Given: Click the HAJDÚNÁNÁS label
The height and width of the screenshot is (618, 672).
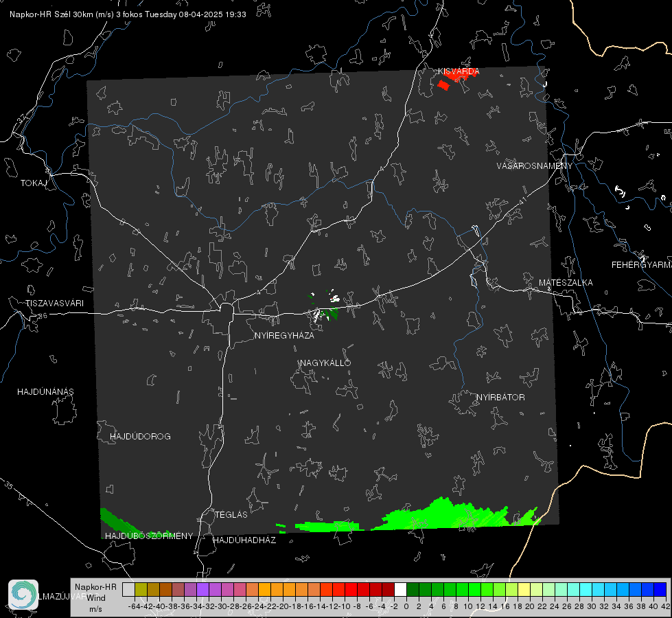Looking at the screenshot, I should (x=45, y=392).
